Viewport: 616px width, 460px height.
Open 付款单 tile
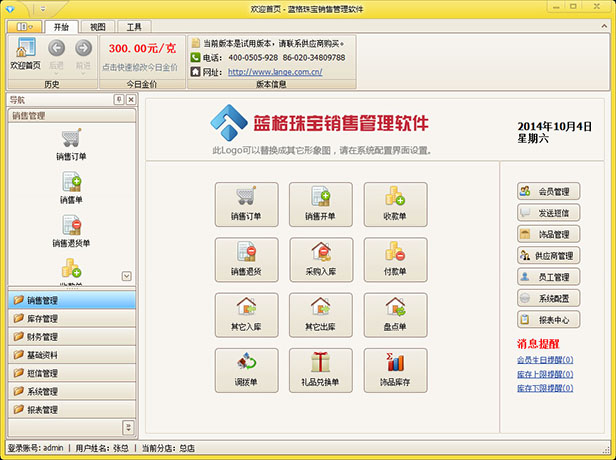point(395,260)
